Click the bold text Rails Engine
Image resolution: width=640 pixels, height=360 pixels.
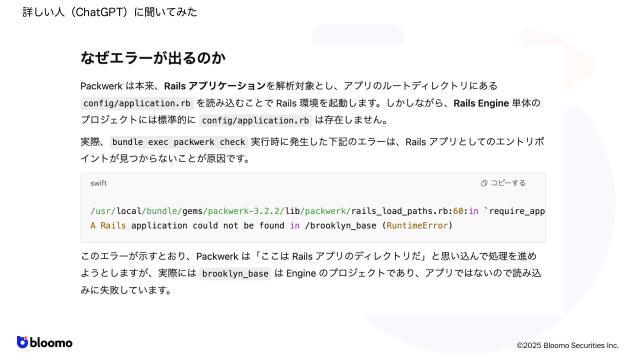coord(481,103)
